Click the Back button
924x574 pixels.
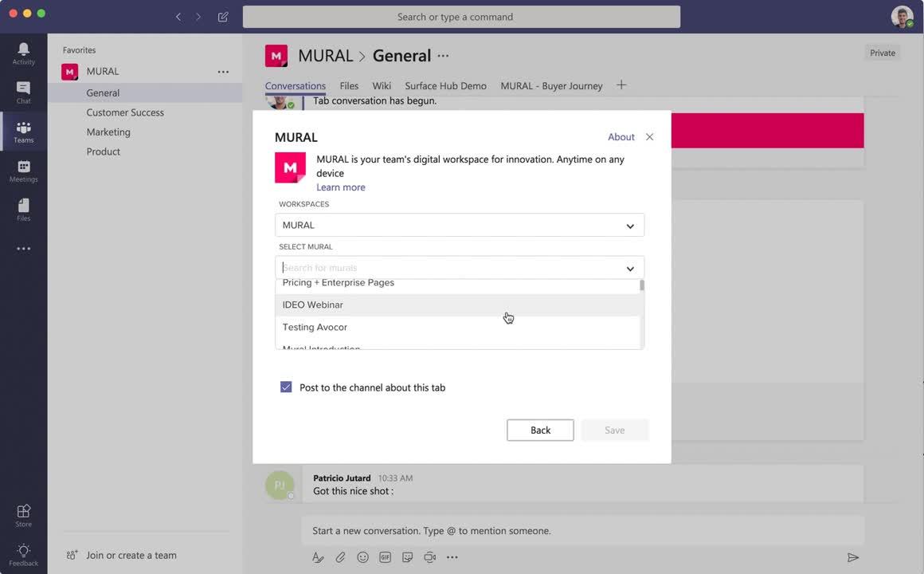click(x=540, y=430)
